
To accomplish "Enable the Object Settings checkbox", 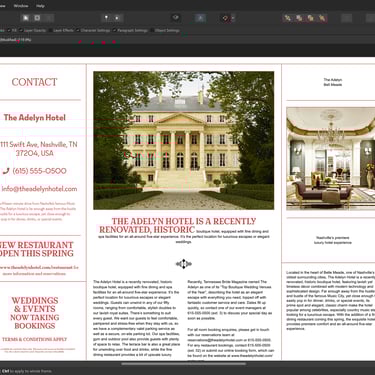I will tap(152, 30).
